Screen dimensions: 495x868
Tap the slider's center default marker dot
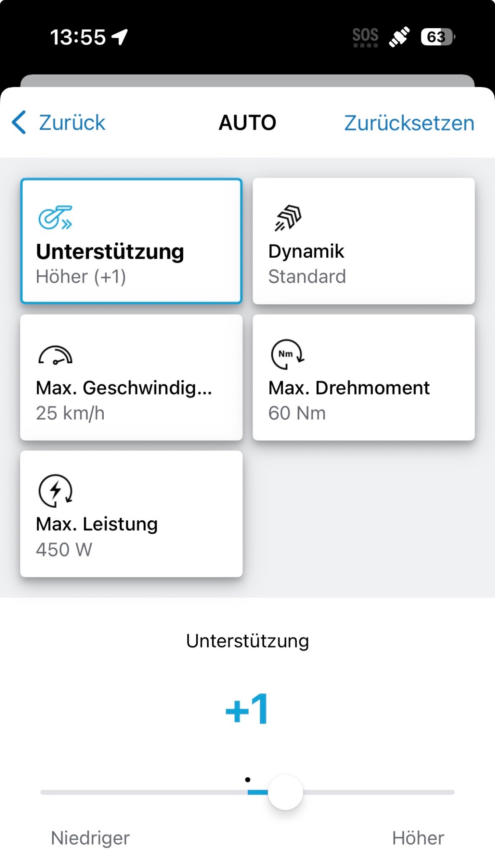click(x=248, y=780)
